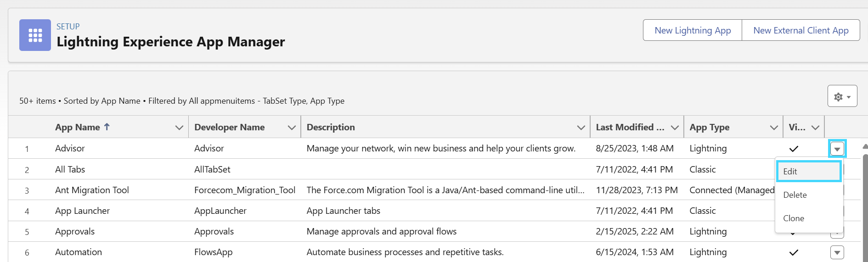The width and height of the screenshot is (868, 262).
Task: Sort by the Last Modified column header
Action: [x=630, y=127]
